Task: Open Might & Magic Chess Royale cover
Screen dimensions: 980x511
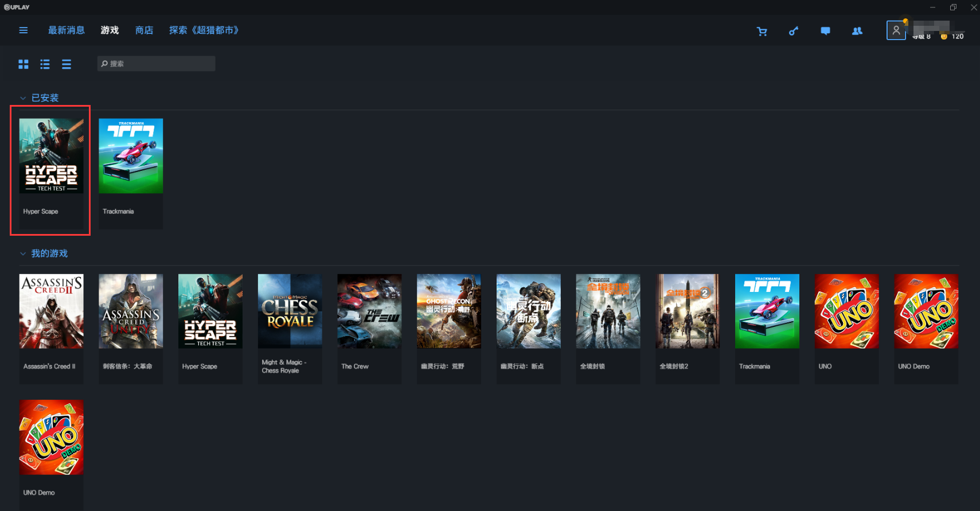Action: click(x=290, y=311)
